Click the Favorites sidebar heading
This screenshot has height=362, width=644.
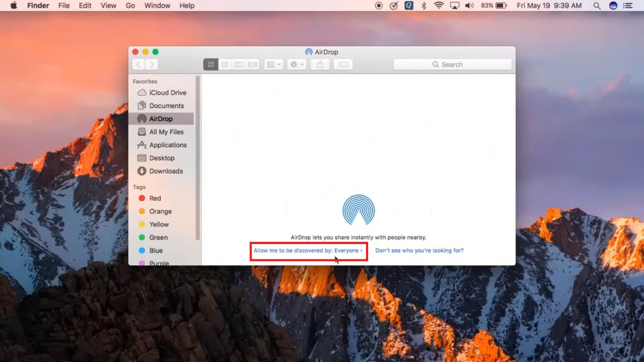(145, 82)
